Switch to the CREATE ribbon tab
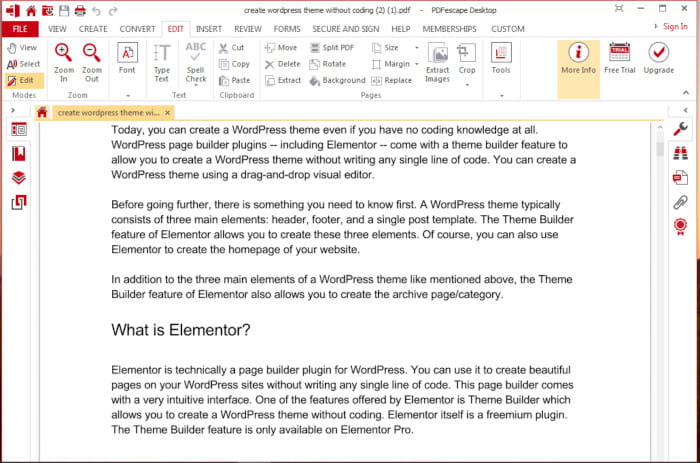The height and width of the screenshot is (463, 700). pos(93,29)
